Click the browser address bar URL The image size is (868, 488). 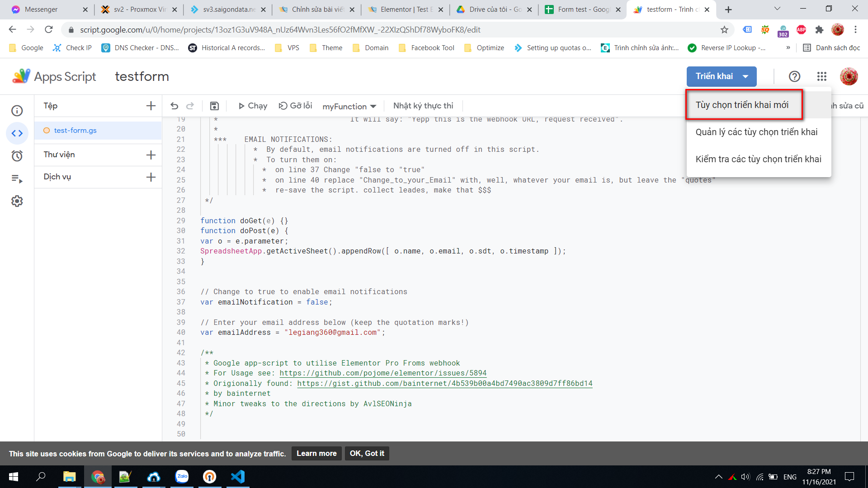[280, 30]
